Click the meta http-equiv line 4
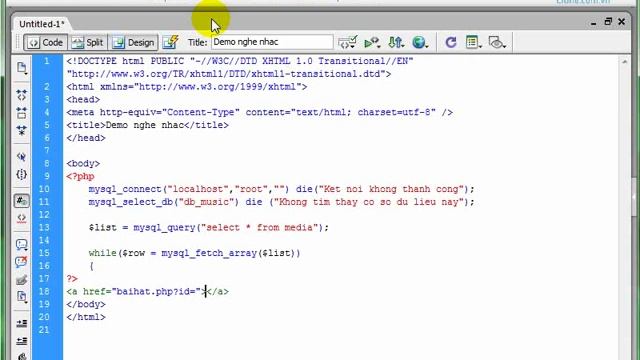Image resolution: width=640 pixels, height=360 pixels. [x=260, y=112]
